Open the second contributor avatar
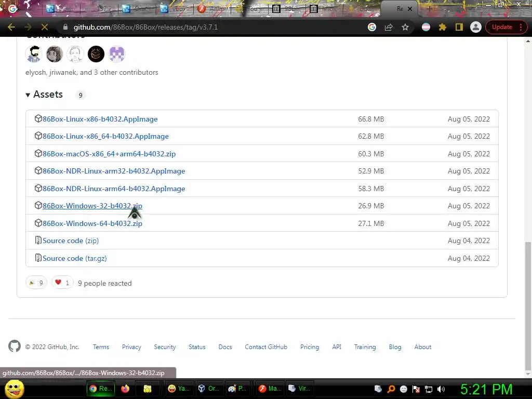The height and width of the screenshot is (399, 532). click(55, 54)
